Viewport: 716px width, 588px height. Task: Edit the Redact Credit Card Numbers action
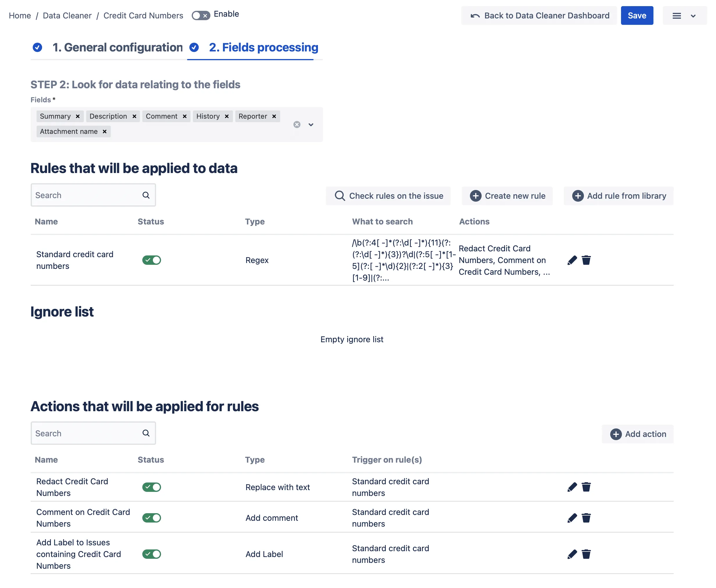[x=572, y=487]
